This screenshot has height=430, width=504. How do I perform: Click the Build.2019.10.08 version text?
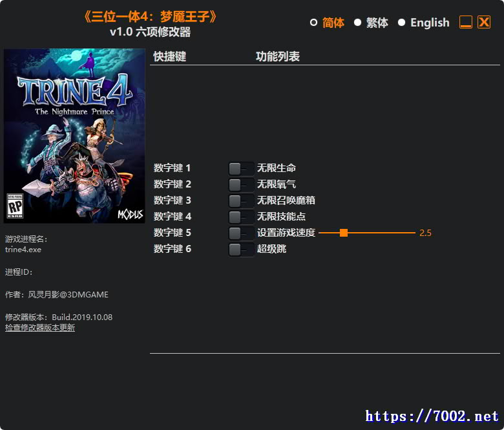click(82, 317)
